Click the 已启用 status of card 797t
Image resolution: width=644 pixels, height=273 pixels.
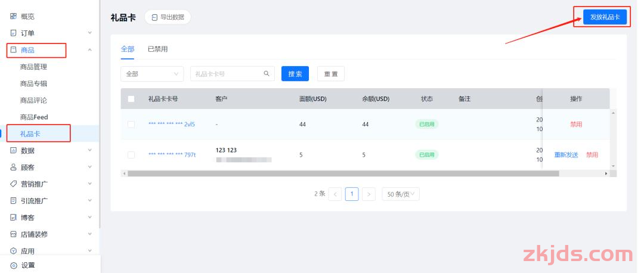[427, 155]
